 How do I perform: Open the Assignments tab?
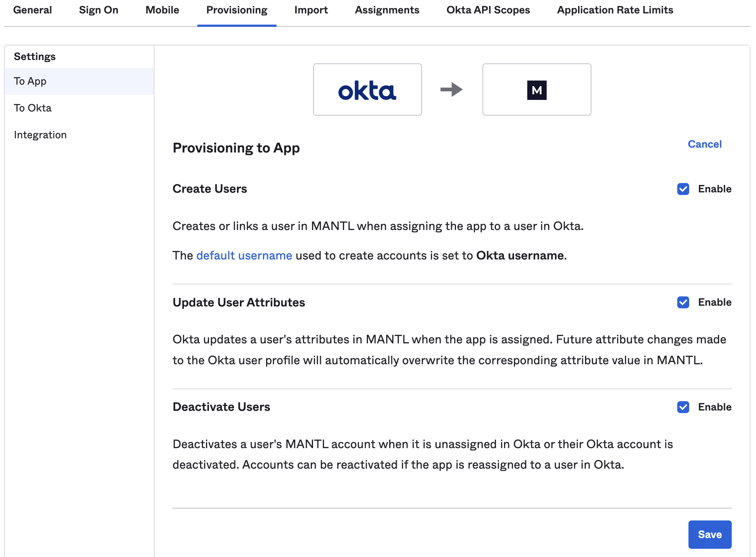(x=387, y=10)
